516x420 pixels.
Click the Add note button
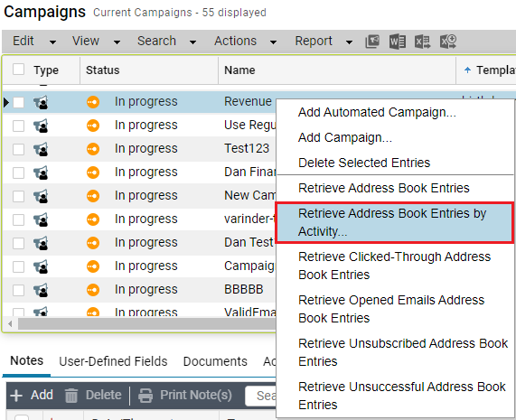[x=32, y=395]
